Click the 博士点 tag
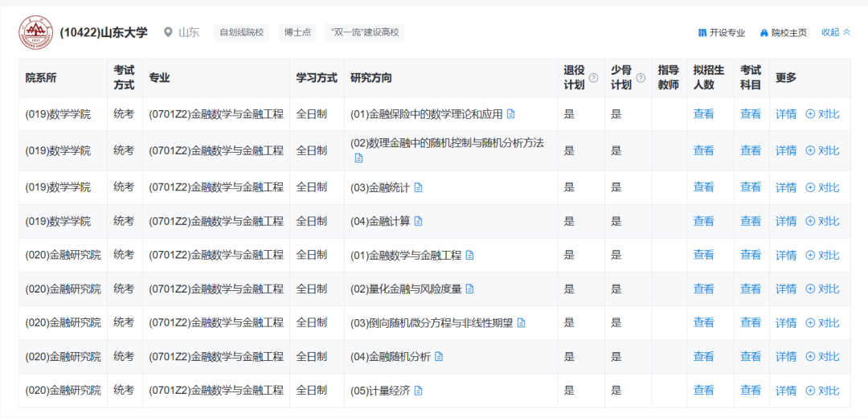 (x=297, y=33)
